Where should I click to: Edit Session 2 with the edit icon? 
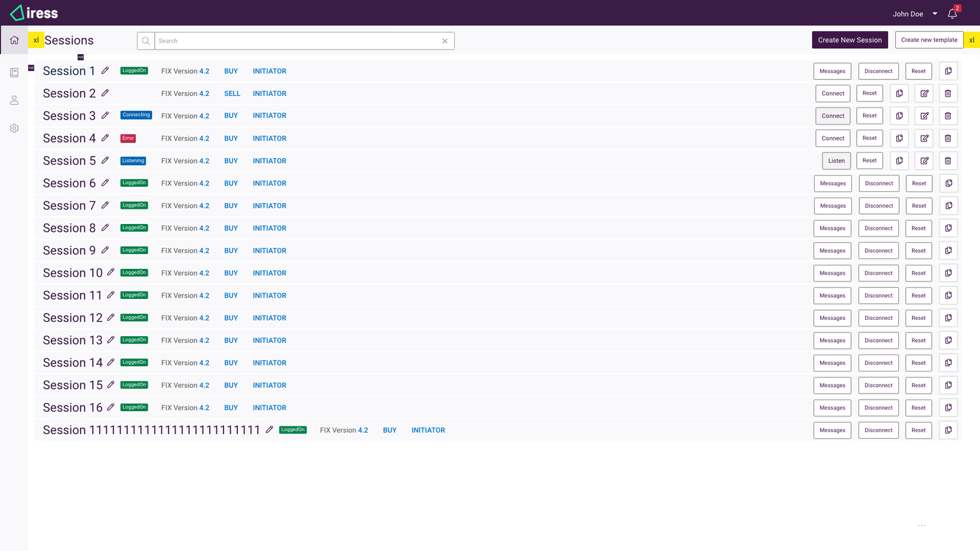click(x=924, y=93)
